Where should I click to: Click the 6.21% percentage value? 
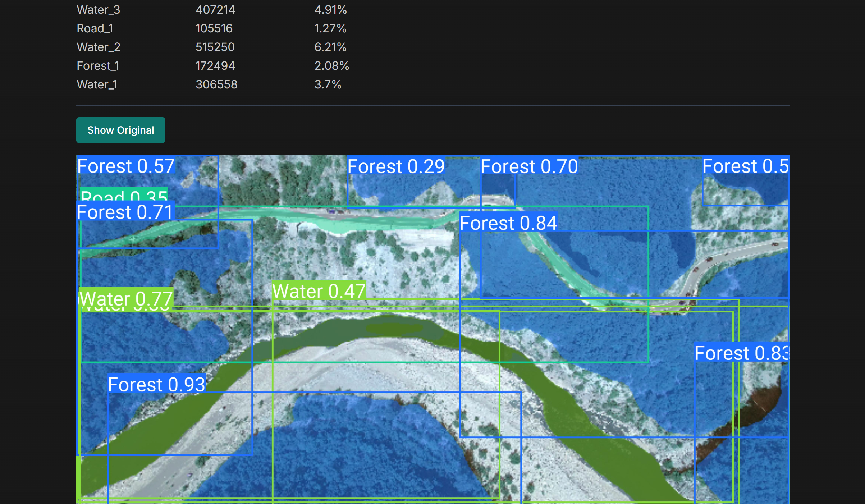click(x=330, y=47)
